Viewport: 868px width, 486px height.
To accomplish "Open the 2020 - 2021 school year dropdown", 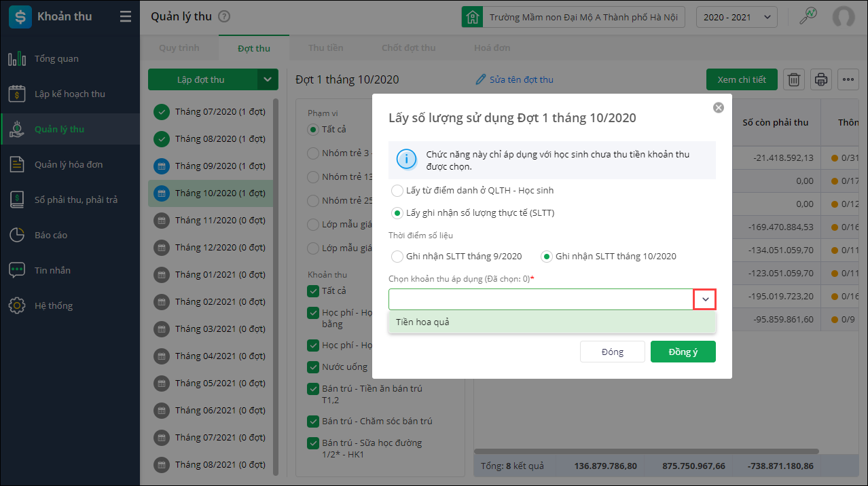I will [737, 17].
